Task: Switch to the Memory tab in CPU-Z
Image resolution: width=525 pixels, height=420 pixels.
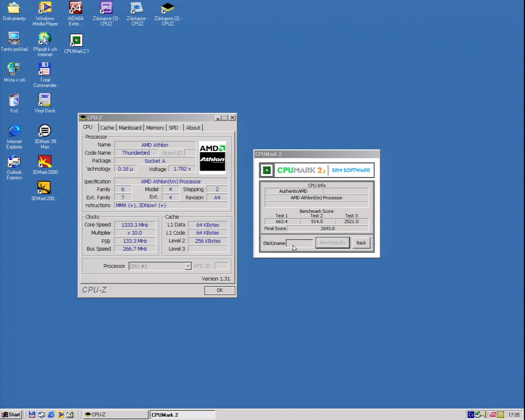Action: (x=155, y=128)
